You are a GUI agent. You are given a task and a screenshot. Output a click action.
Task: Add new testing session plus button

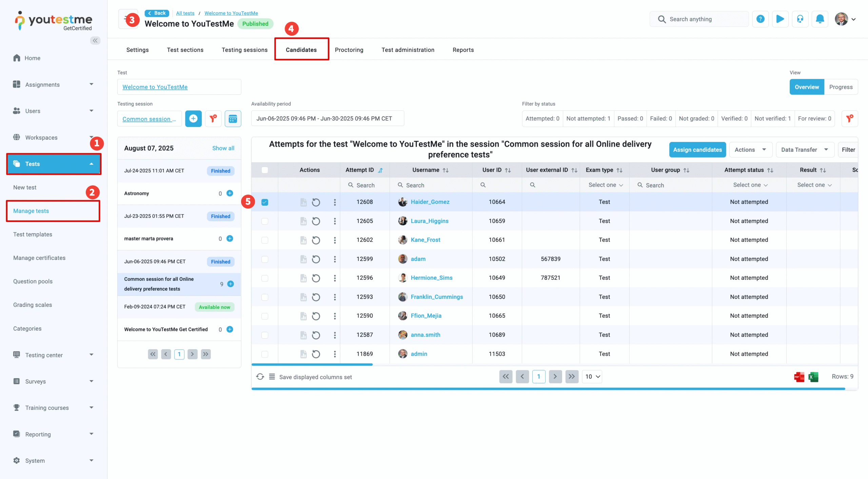coord(193,119)
